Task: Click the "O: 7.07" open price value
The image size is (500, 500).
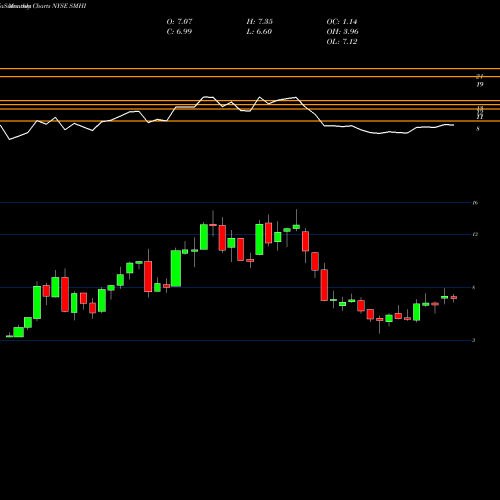Action: coord(179,22)
